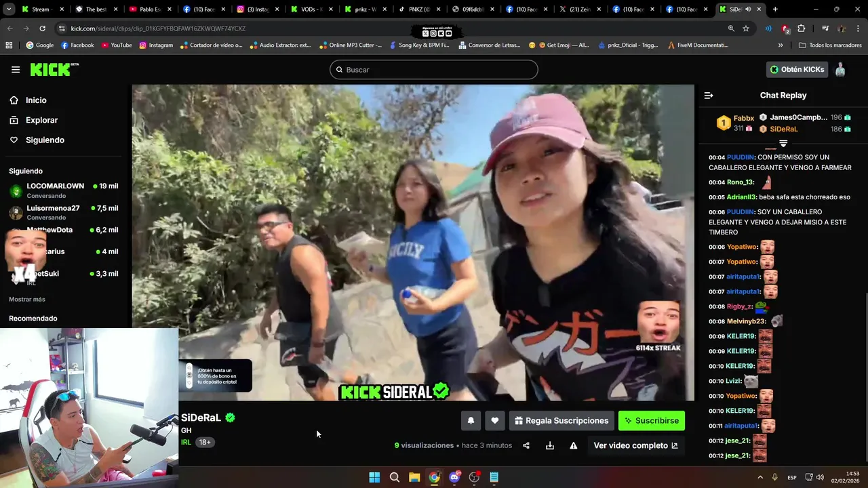Show hidden system tray icons
Image resolution: width=868 pixels, height=488 pixels.
(x=760, y=477)
